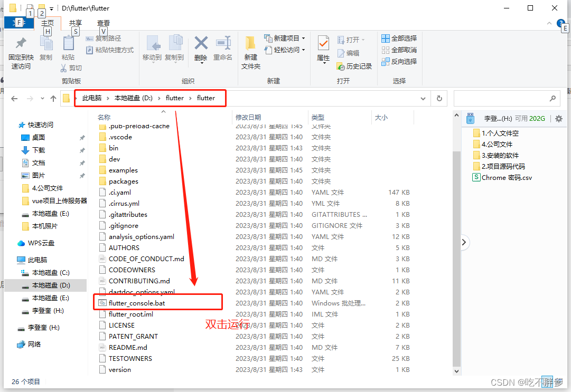Click Paste shortcut in ribbon

(110, 50)
